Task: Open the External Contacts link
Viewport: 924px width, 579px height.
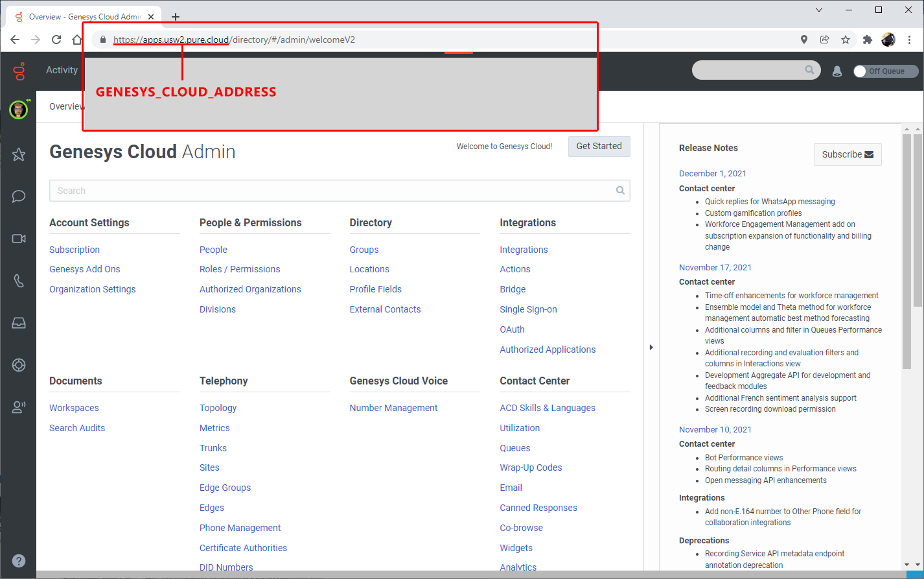Action: pos(385,309)
